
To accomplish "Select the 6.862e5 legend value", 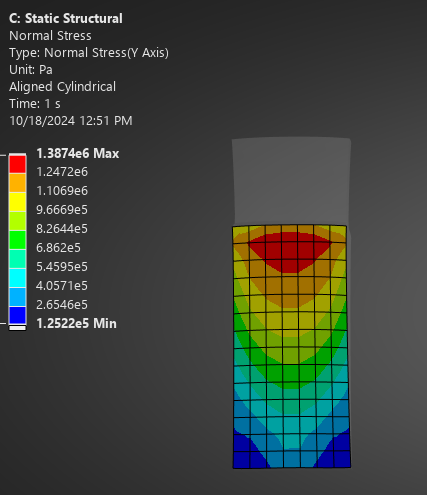I will [x=58, y=248].
